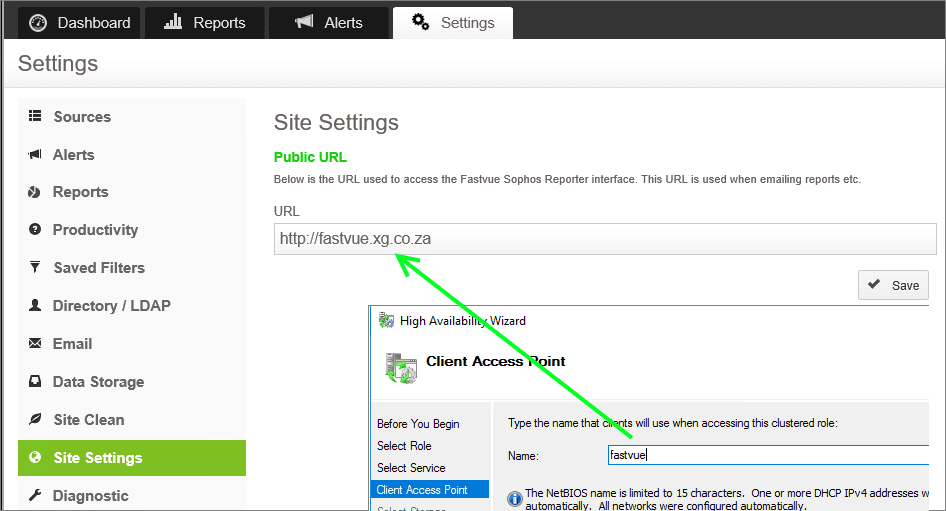Open the Alerts tab

[329, 23]
